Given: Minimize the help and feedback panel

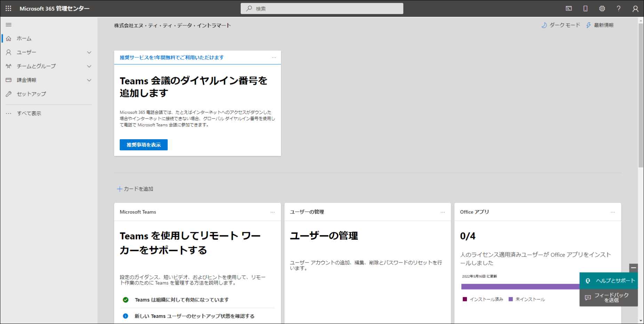Looking at the screenshot, I should click(x=633, y=268).
